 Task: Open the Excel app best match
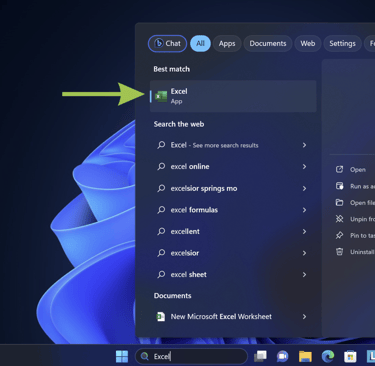233,96
